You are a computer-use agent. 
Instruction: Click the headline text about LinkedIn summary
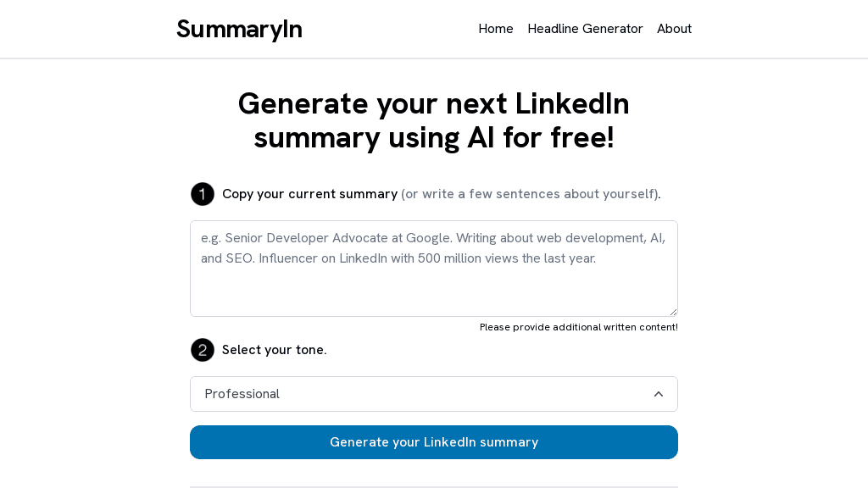point(434,120)
